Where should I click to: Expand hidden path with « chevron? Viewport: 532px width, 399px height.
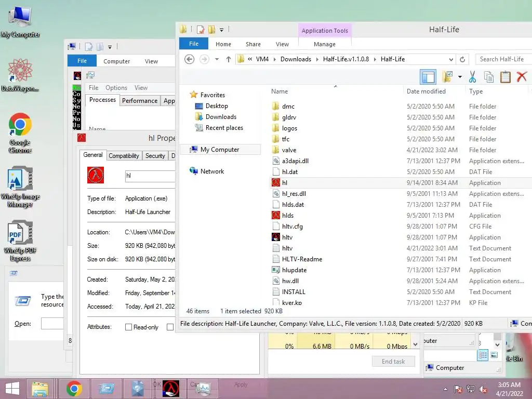tap(250, 59)
